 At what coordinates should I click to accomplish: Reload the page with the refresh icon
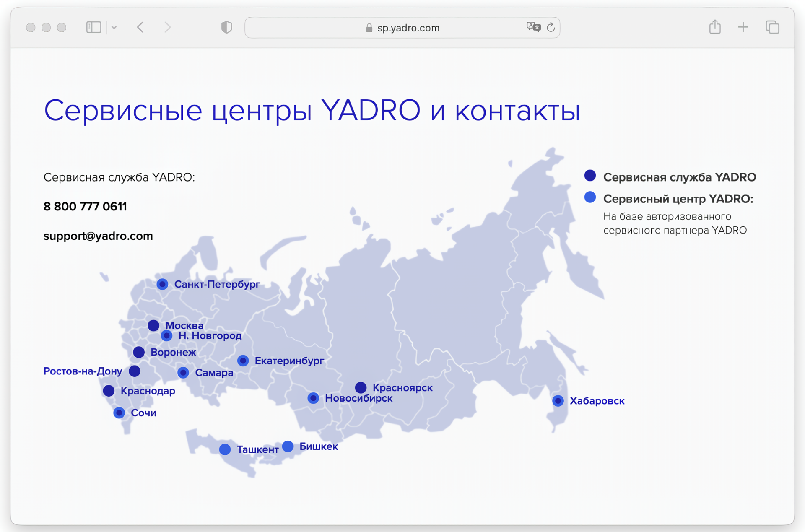pos(551,27)
